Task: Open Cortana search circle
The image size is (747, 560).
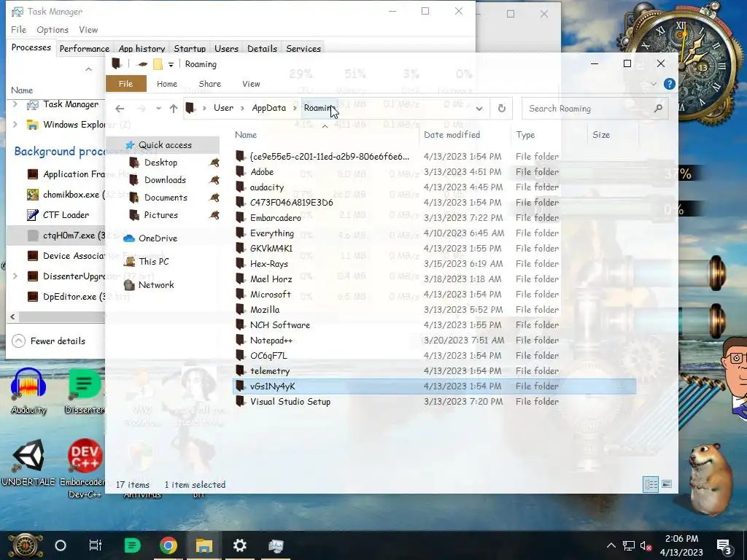Action: (x=61, y=545)
